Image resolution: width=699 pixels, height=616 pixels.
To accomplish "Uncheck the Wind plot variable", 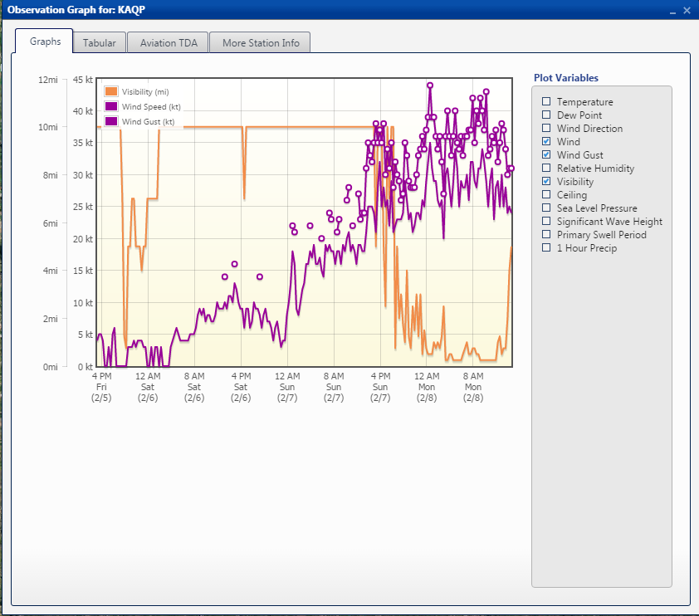I will pyautogui.click(x=546, y=142).
